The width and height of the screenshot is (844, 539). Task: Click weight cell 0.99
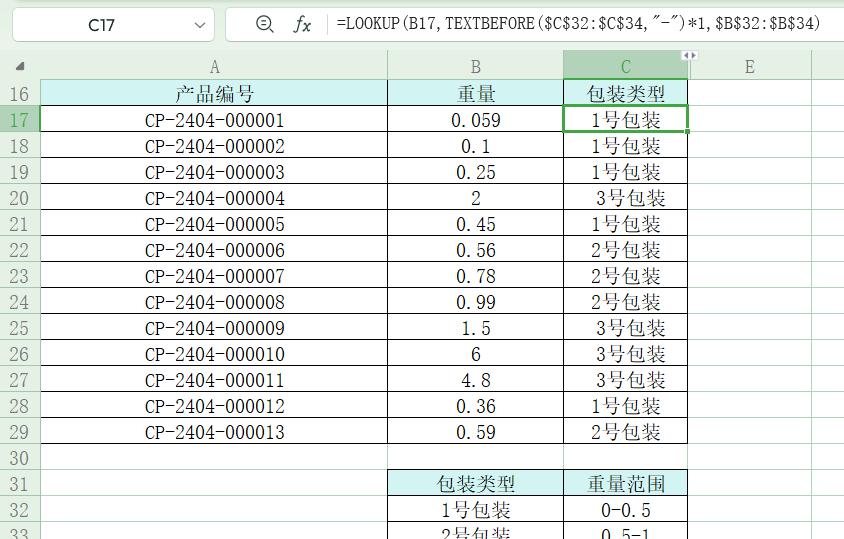pos(475,302)
